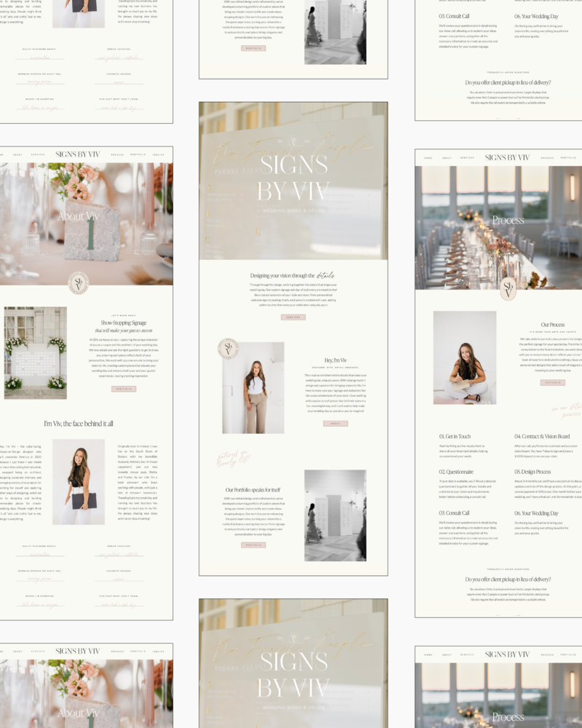
Task: Click SIGNS BY VIV logo above the oval-monogram Process hero
Action: tap(507, 157)
